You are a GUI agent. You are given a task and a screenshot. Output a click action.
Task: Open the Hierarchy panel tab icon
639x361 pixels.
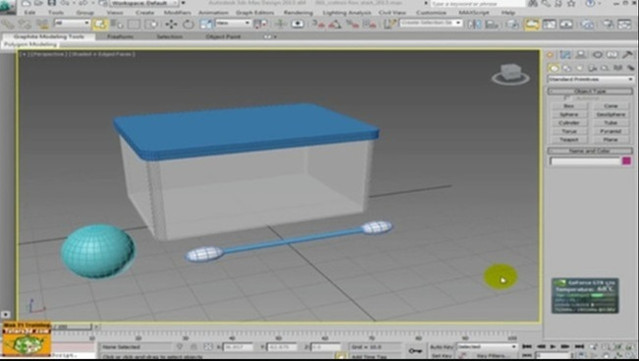coord(581,55)
